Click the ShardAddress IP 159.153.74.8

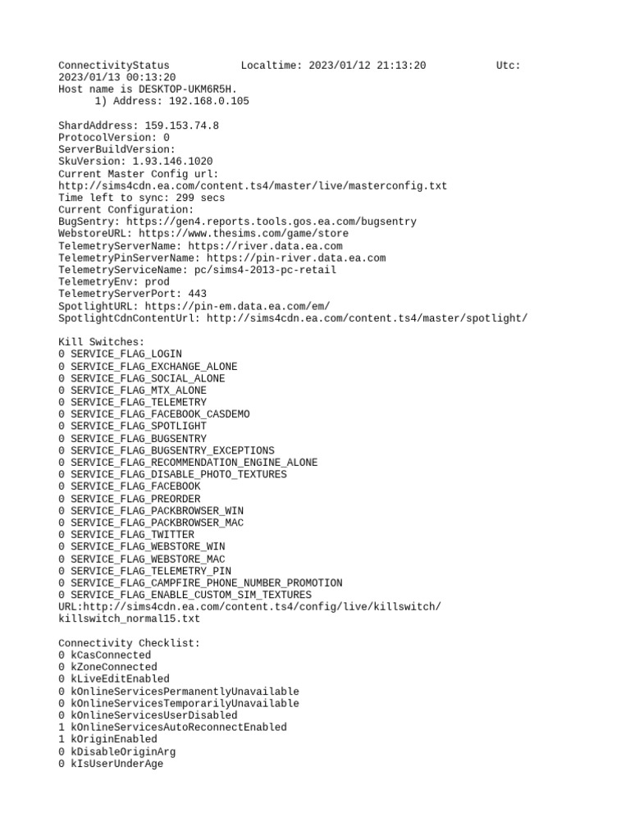(181, 126)
